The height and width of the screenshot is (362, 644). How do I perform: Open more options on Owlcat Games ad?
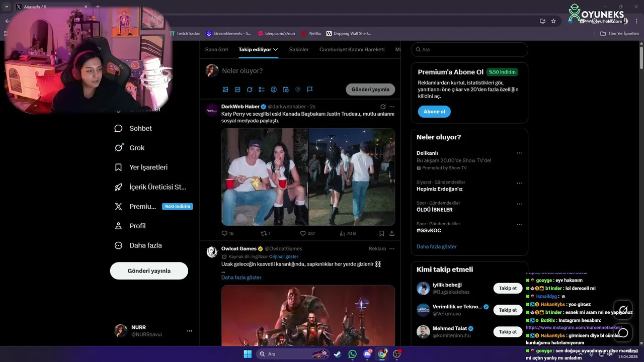click(x=392, y=248)
